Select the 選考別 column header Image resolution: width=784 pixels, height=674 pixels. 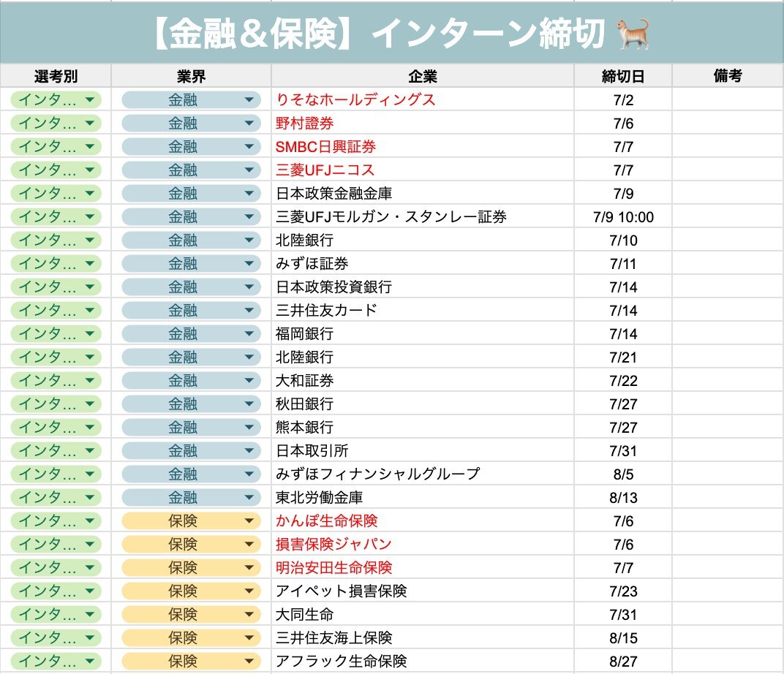56,76
